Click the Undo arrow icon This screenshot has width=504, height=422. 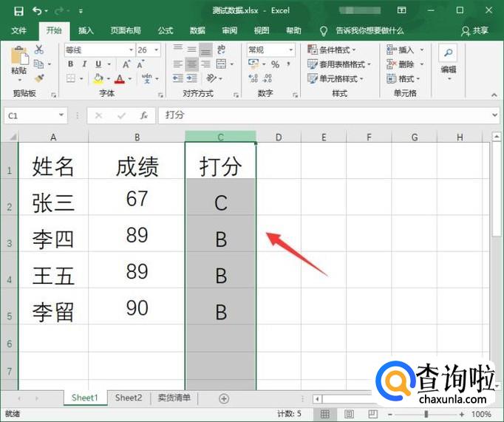[38, 11]
